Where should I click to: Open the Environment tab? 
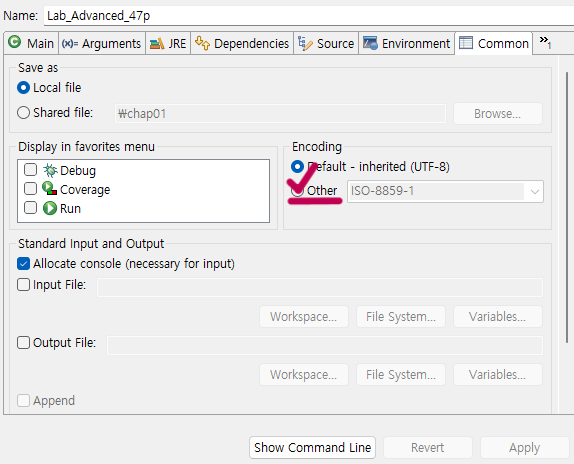point(406,43)
